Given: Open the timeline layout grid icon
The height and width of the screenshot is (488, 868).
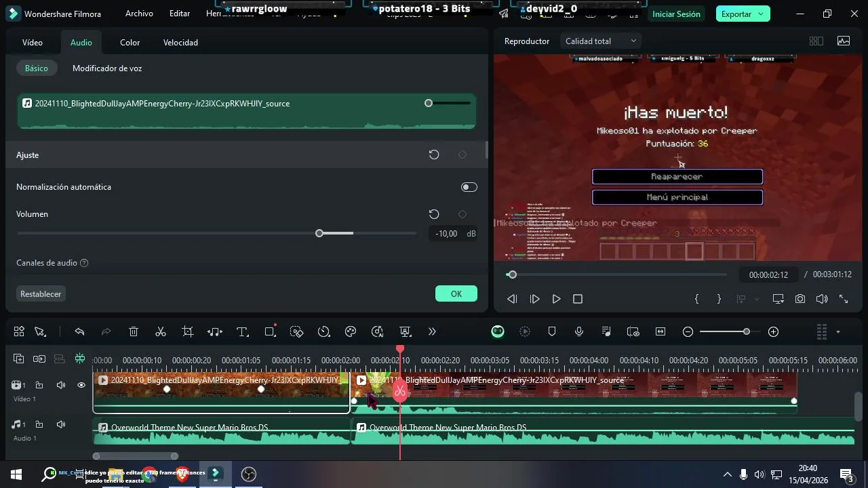Looking at the screenshot, I should pos(19,331).
